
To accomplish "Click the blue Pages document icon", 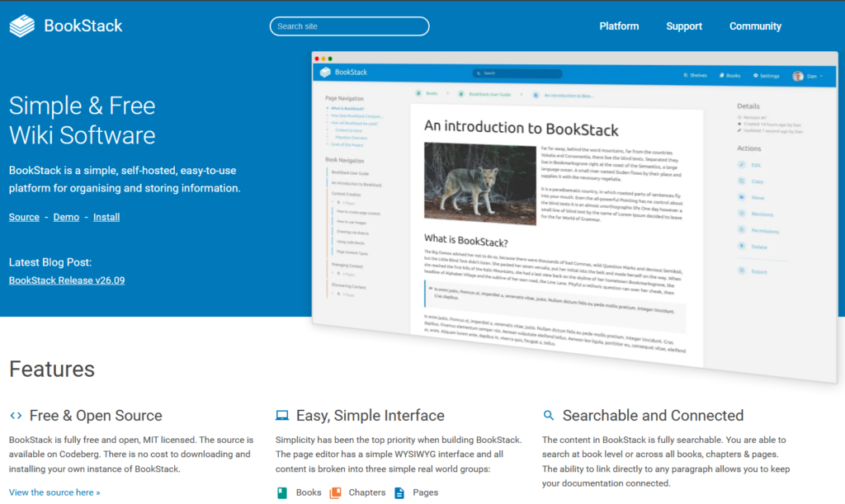I will tap(399, 492).
